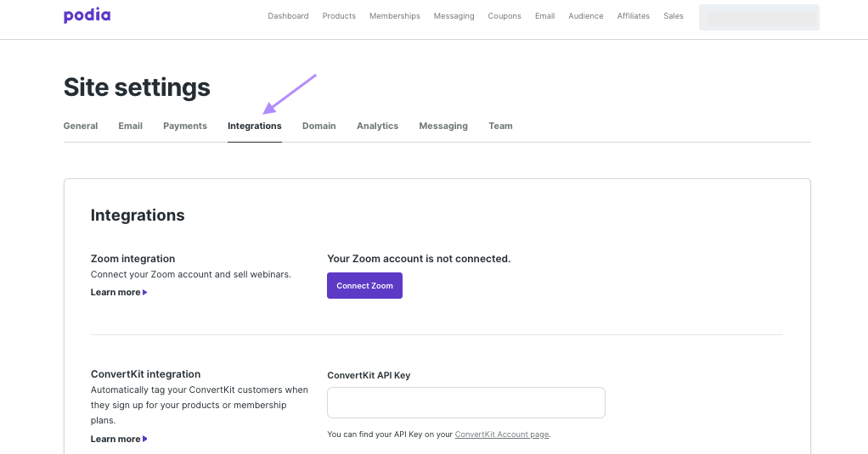Go to Products in top navigation
The height and width of the screenshot is (454, 868).
click(x=339, y=16)
